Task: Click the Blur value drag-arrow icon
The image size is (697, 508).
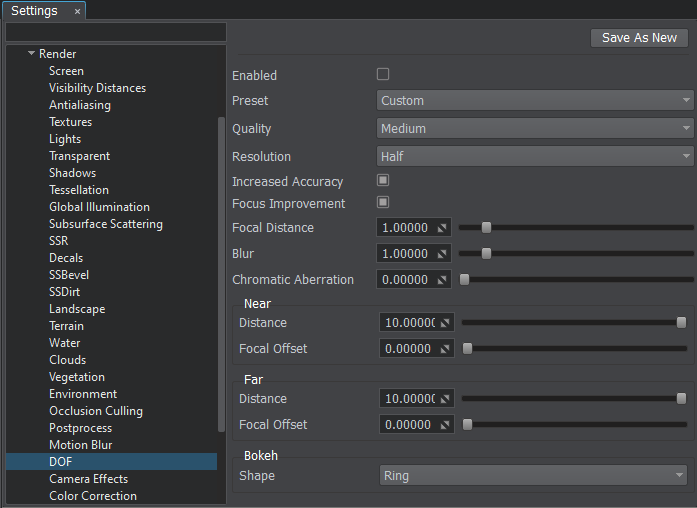Action: (442, 254)
